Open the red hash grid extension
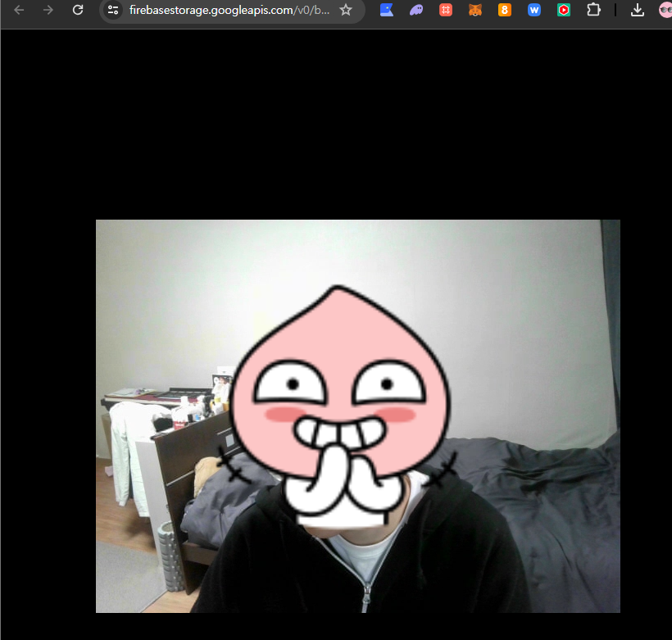The width and height of the screenshot is (672, 640). coord(446,10)
